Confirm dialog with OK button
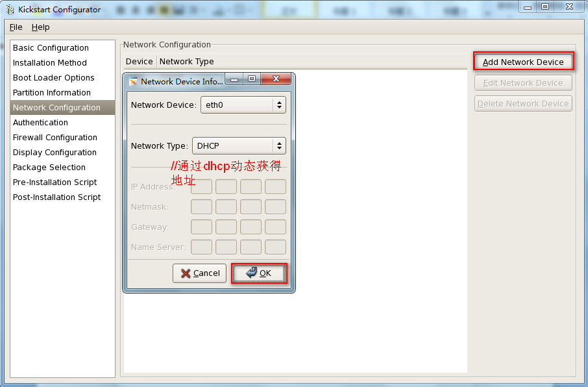 (x=259, y=273)
